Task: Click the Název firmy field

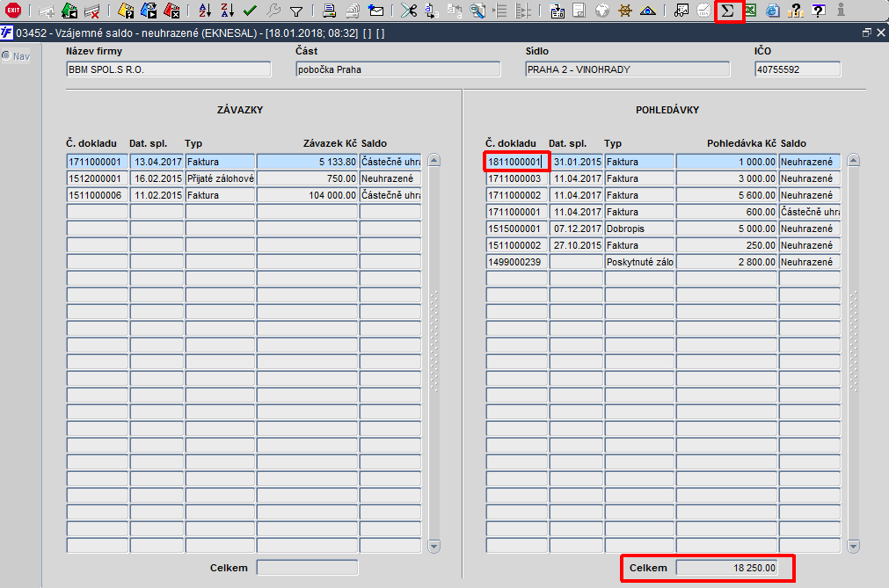Action: coord(168,69)
